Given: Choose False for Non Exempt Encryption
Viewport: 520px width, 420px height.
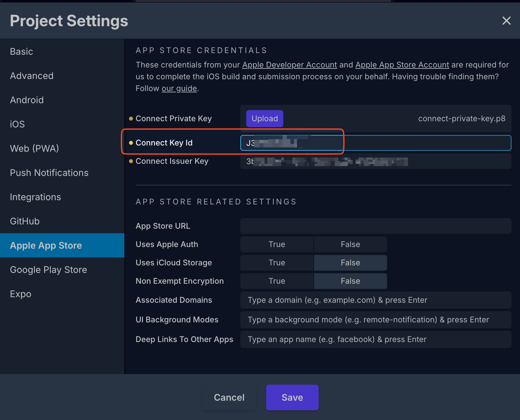Looking at the screenshot, I should tap(350, 281).
